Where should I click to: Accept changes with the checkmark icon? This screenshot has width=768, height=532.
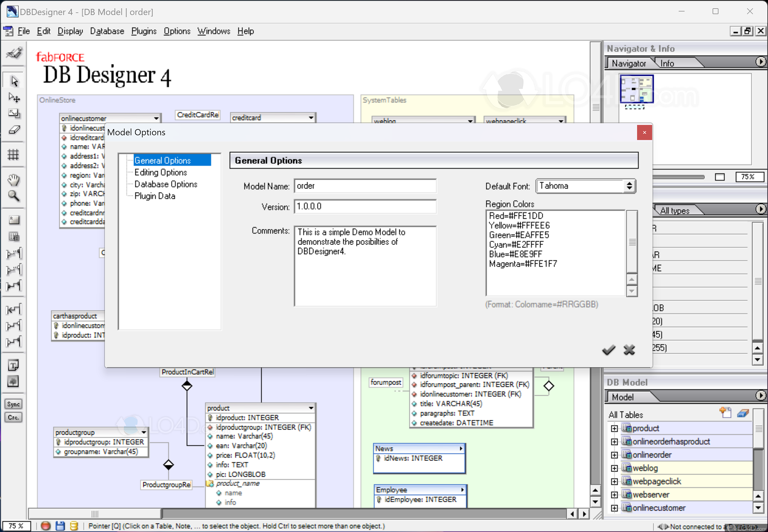point(608,350)
